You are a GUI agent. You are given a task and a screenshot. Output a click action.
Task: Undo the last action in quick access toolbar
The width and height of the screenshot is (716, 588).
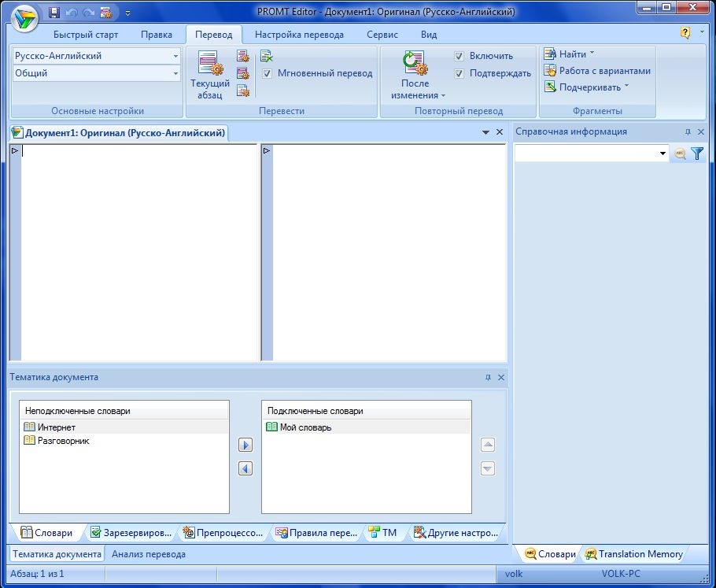click(x=72, y=13)
